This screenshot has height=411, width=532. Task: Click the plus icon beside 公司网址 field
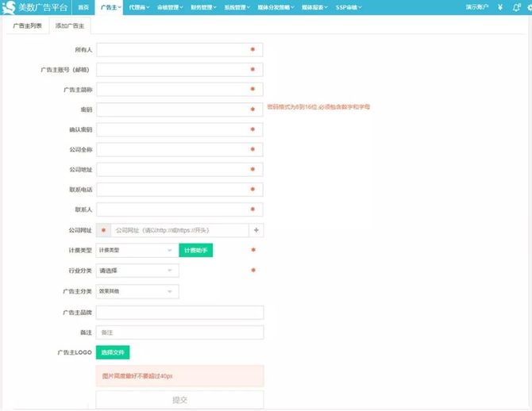coord(256,230)
